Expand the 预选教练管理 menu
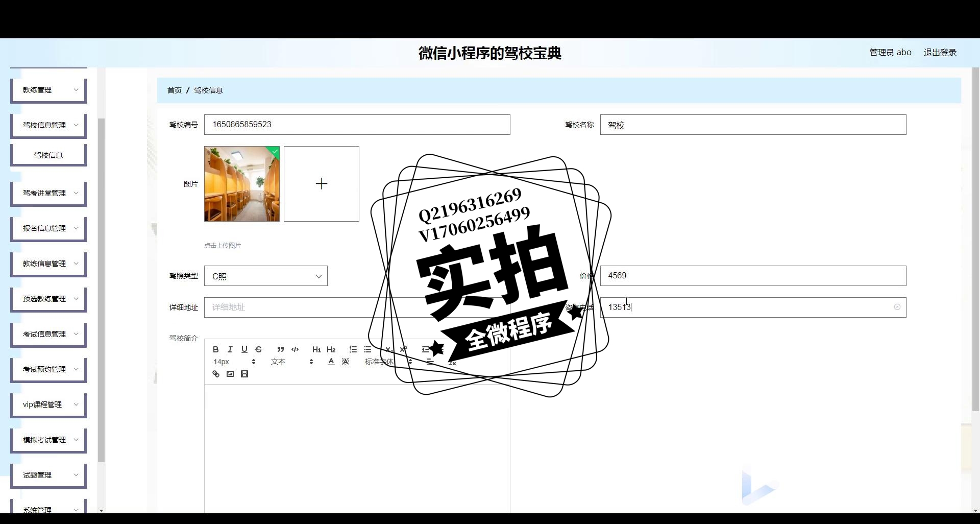 click(48, 299)
